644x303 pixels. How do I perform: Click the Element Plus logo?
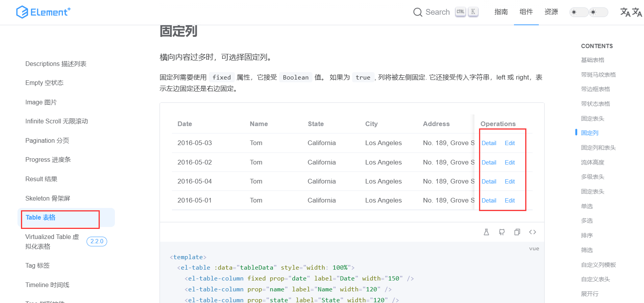point(43,12)
